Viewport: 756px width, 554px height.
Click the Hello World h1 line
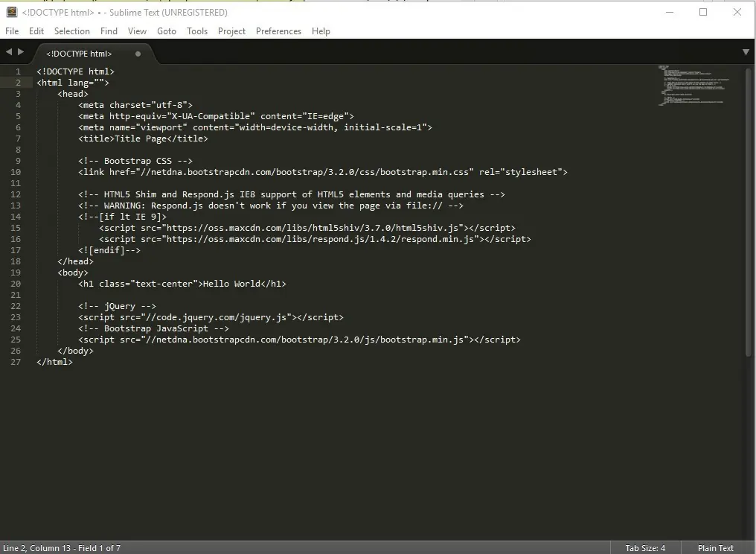click(182, 283)
